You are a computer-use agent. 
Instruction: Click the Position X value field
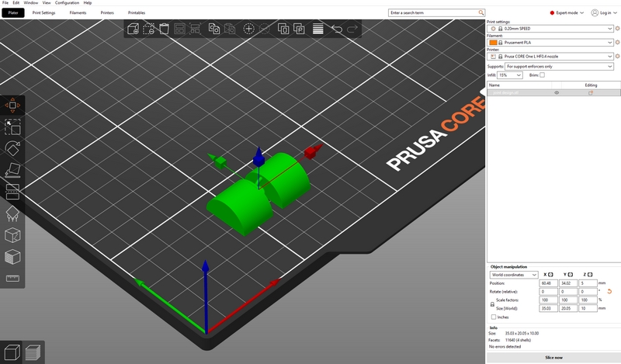[548, 283]
